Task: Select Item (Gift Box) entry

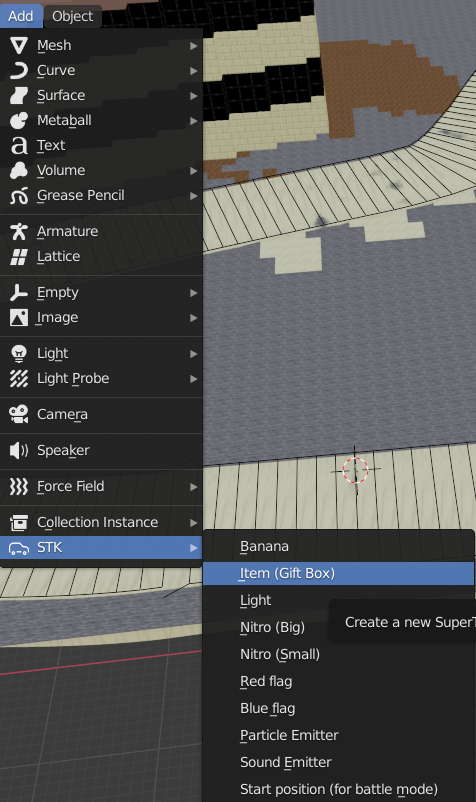Action: tap(338, 573)
